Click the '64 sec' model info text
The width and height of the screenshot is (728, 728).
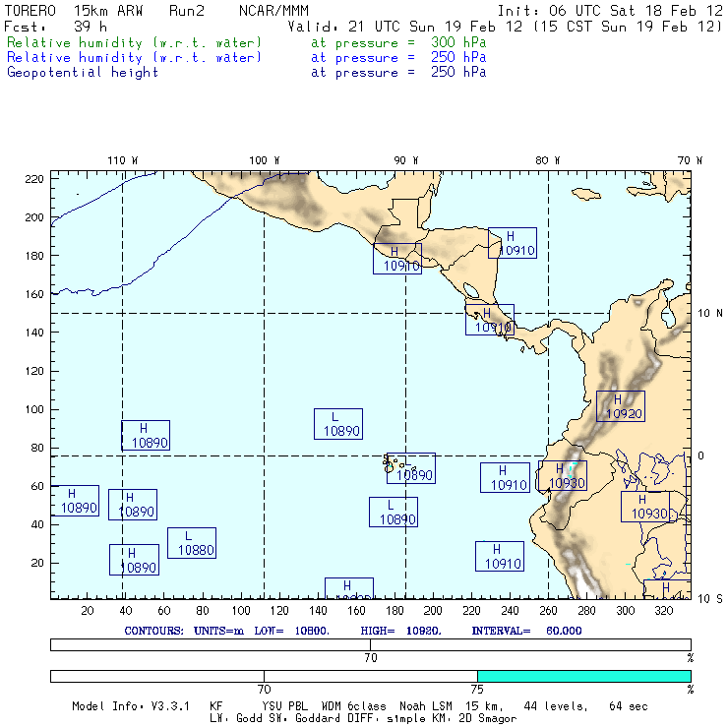pos(629,706)
